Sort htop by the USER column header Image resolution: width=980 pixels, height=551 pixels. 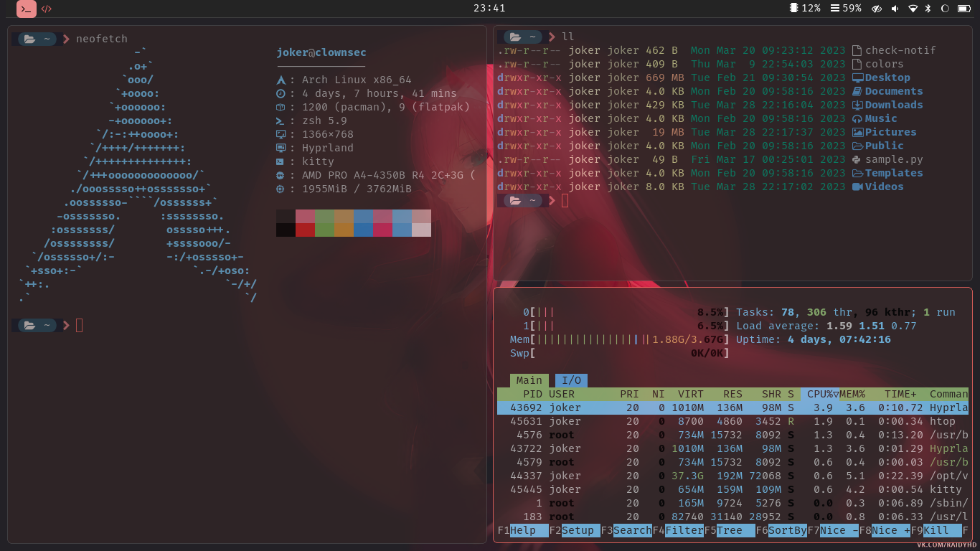[x=562, y=394]
